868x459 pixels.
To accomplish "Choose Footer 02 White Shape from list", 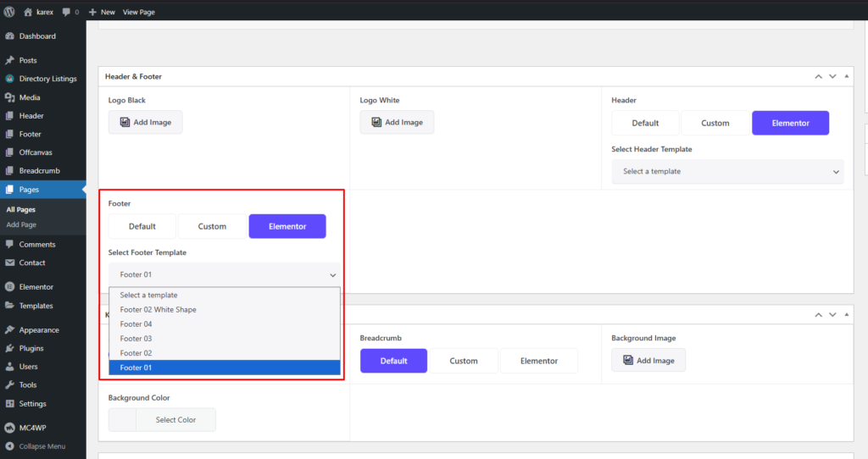I will 159,310.
